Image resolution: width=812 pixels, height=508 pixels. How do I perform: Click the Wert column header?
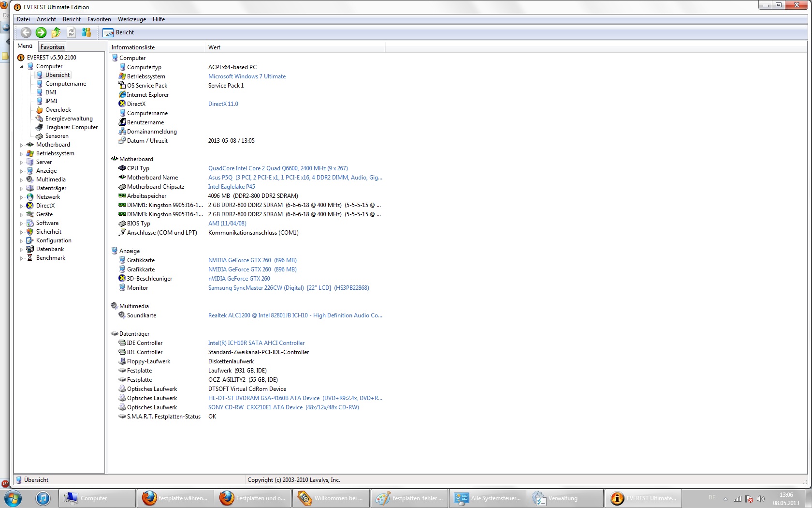coord(295,47)
